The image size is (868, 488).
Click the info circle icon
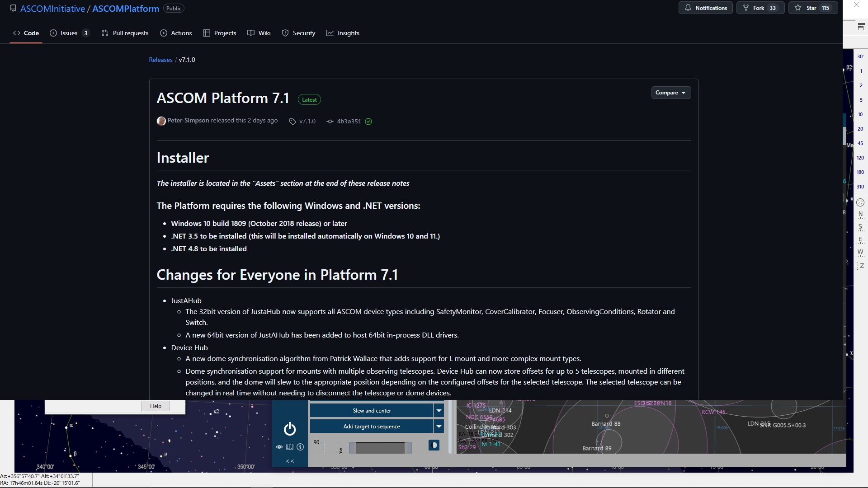tap(300, 447)
